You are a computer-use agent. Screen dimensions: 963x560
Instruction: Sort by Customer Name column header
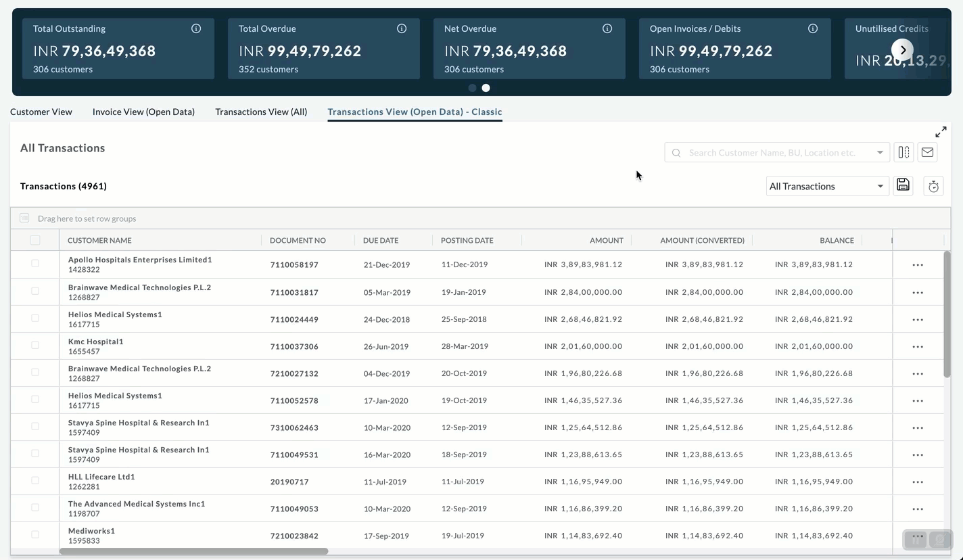(99, 240)
